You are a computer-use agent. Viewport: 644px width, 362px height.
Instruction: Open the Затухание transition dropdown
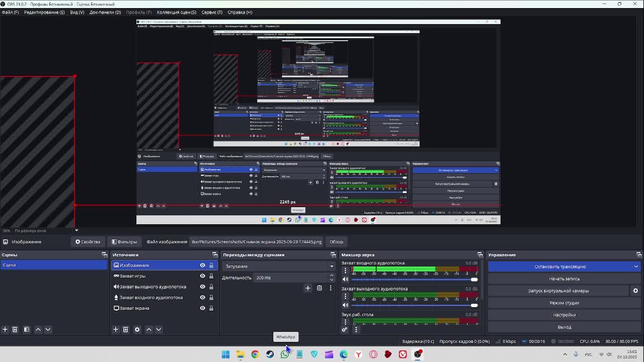279,266
